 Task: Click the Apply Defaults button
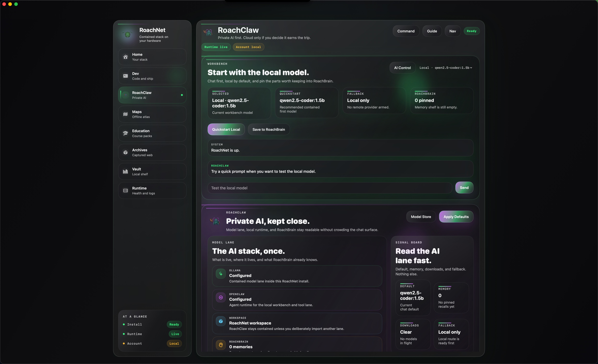(456, 217)
